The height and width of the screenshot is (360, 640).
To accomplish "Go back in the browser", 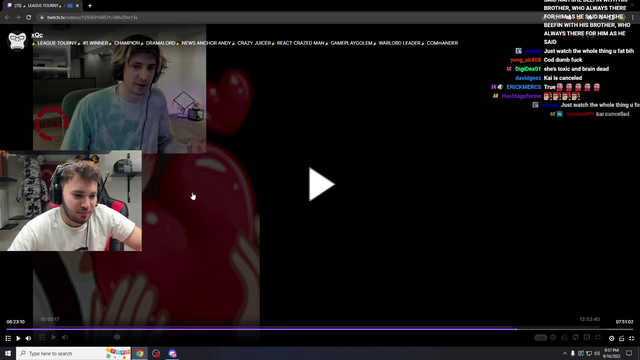I will coord(7,18).
